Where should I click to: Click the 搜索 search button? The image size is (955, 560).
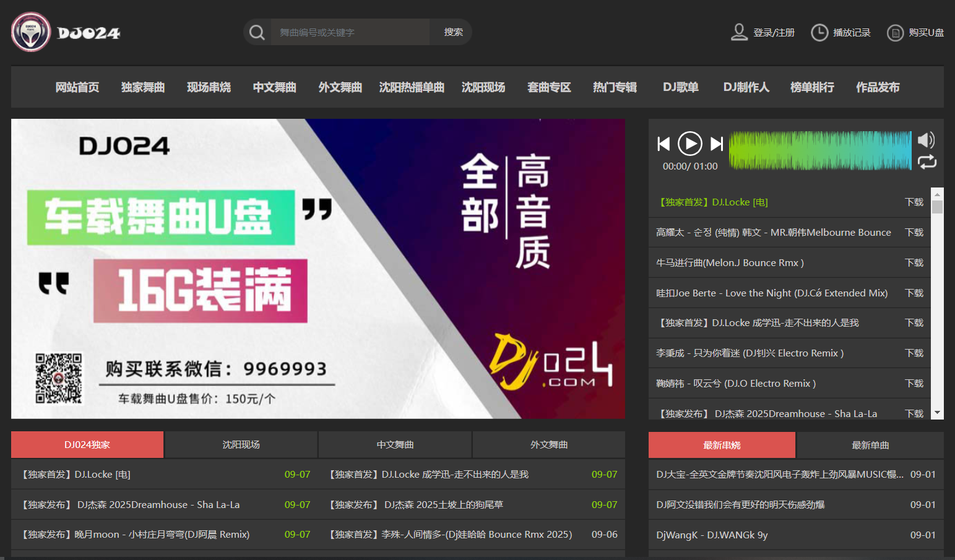click(453, 32)
